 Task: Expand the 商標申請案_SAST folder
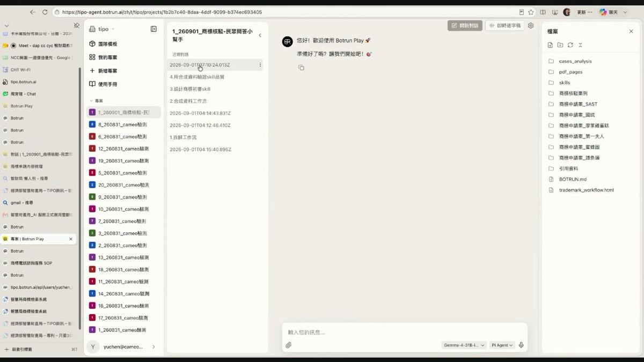pos(577,104)
